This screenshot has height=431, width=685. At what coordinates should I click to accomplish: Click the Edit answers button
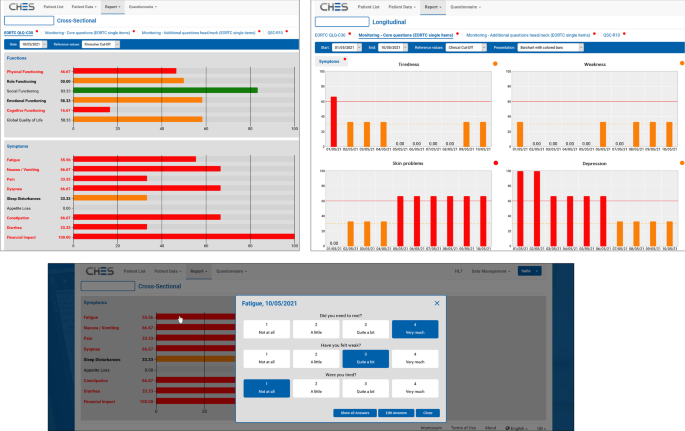pos(396,413)
